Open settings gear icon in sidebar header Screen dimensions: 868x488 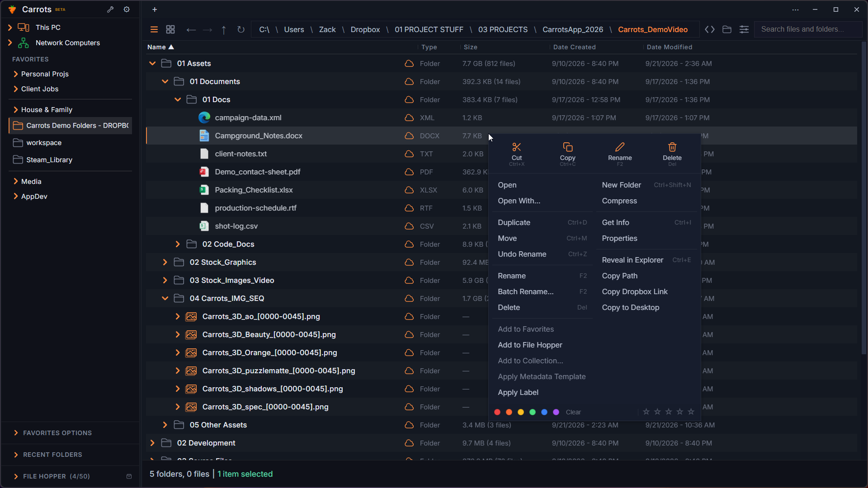pyautogui.click(x=127, y=9)
